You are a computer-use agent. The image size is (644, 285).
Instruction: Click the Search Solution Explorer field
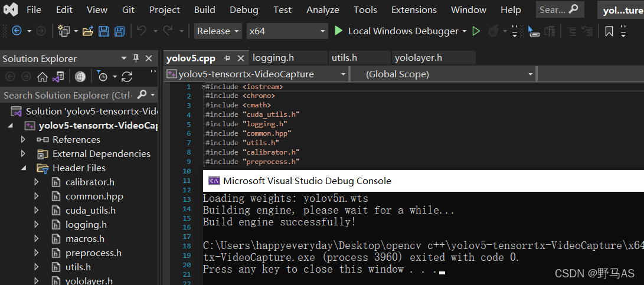68,95
